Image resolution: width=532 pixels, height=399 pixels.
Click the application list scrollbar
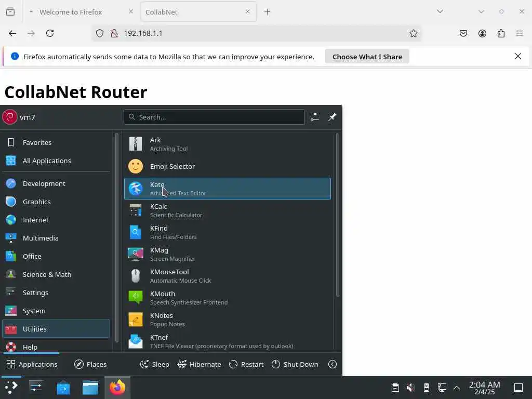(x=337, y=215)
